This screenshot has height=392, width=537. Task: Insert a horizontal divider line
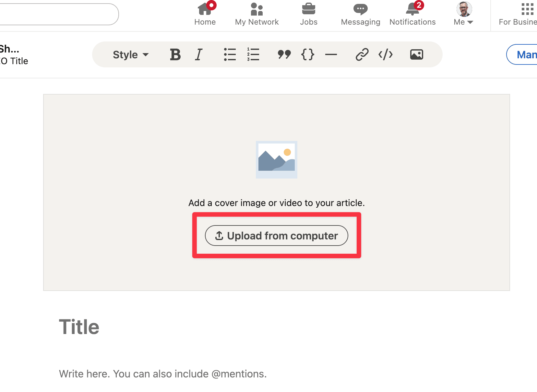pos(331,54)
